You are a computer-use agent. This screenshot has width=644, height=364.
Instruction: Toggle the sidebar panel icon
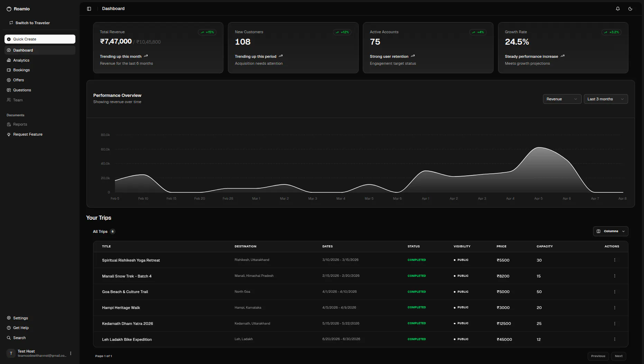coord(89,9)
